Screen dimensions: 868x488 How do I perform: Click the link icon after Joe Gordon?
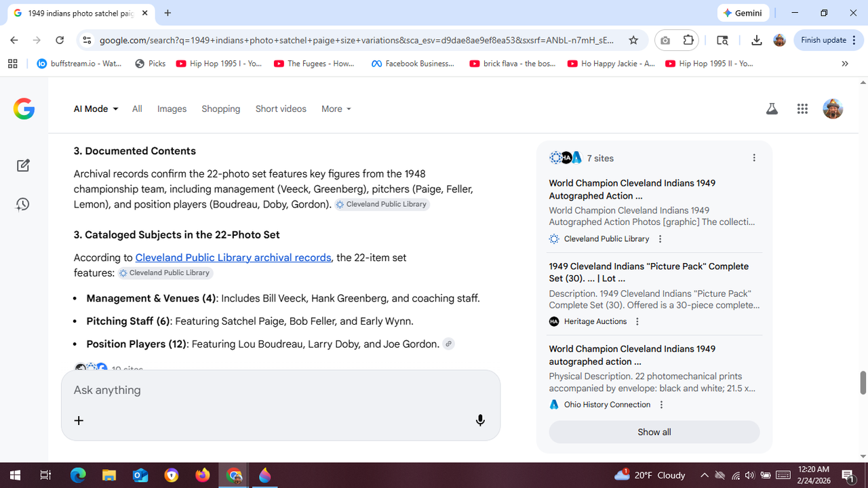click(x=448, y=344)
